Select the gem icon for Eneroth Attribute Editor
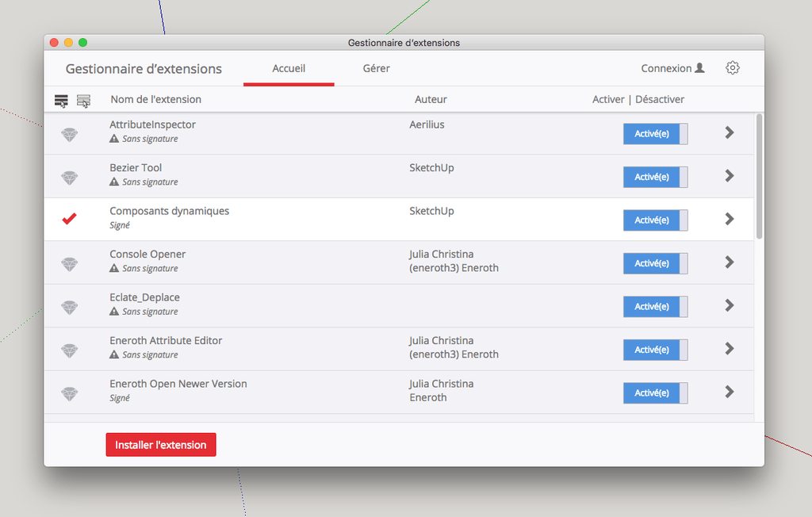The image size is (812, 517). [70, 350]
